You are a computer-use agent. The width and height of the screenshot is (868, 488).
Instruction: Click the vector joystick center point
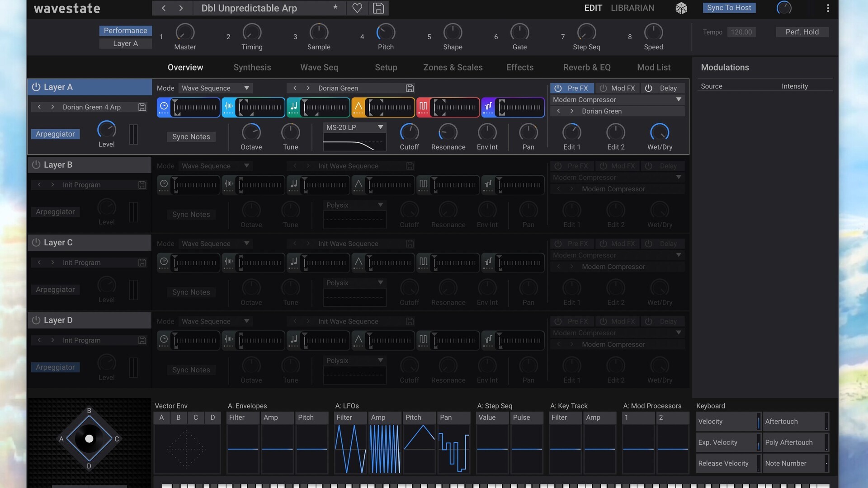coord(89,439)
